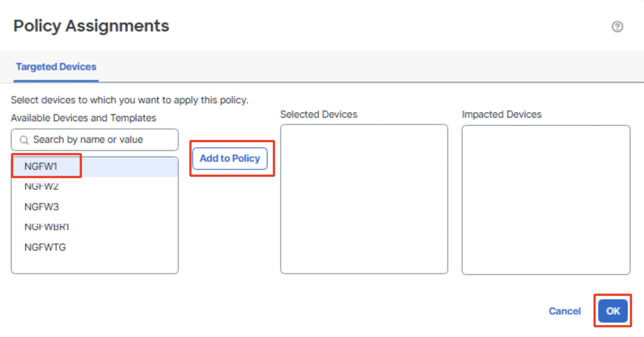Click the 'Available Devices and Templates' label
This screenshot has height=337, width=644.
[84, 118]
